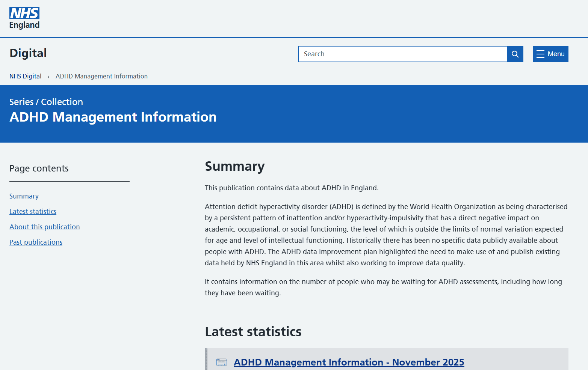Click the NHS England logo

24,18
